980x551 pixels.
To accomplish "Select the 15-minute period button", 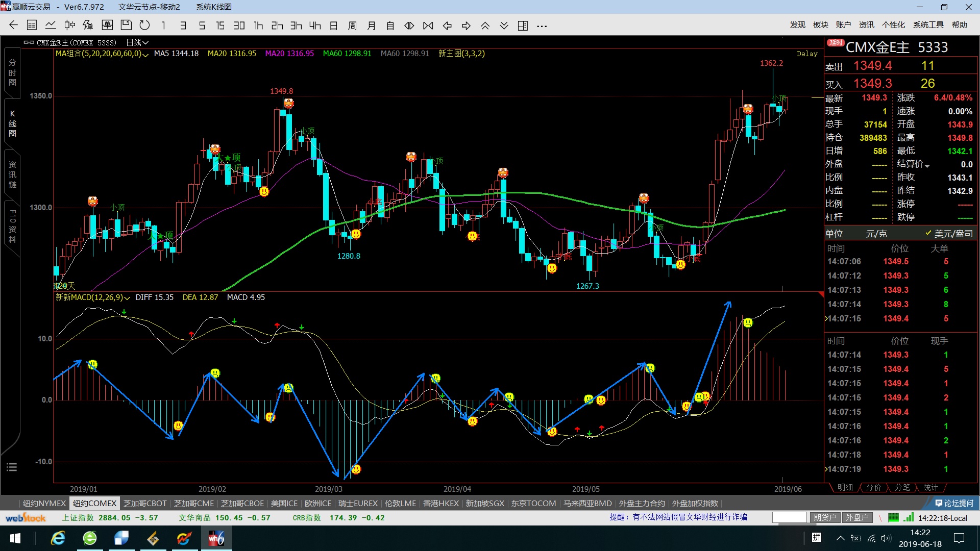I will point(220,26).
